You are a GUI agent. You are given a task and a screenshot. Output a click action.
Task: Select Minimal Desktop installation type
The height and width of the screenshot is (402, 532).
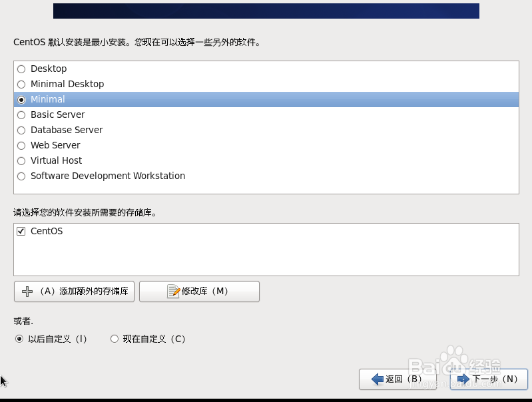[21, 85]
